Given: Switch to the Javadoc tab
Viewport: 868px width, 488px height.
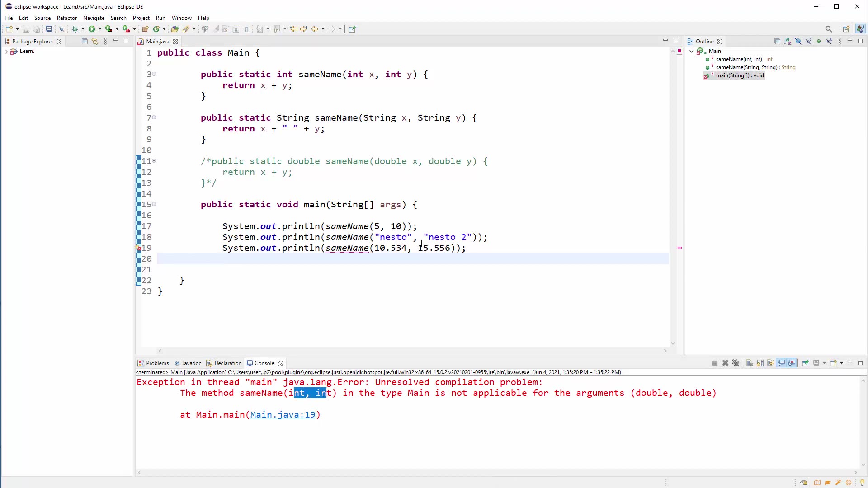Looking at the screenshot, I should (192, 363).
